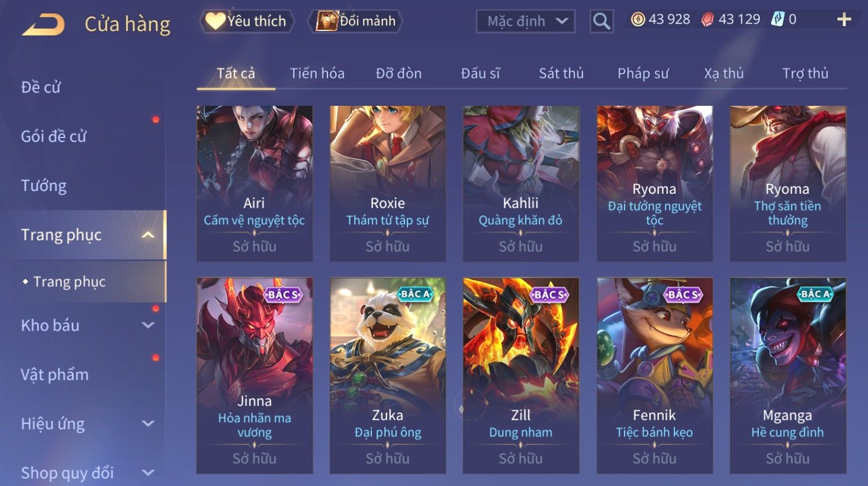Viewport: 868px width, 486px height.
Task: Expand the Kho báu sidebar section
Action: tap(148, 325)
